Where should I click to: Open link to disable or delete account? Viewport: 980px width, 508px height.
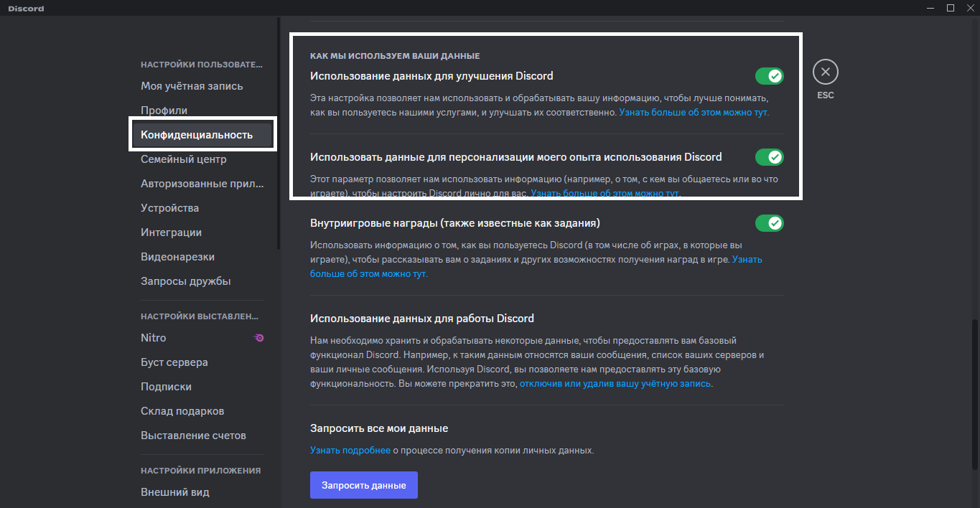pos(615,384)
